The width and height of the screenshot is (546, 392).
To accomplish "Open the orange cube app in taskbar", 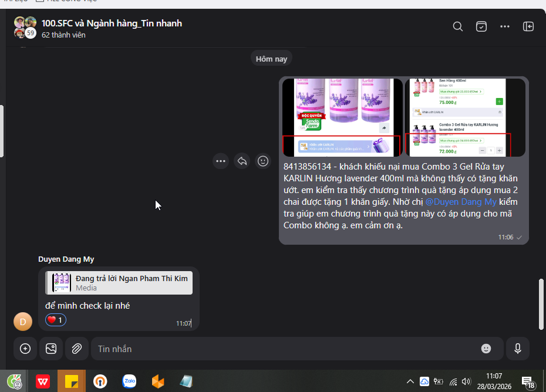I will [x=158, y=381].
